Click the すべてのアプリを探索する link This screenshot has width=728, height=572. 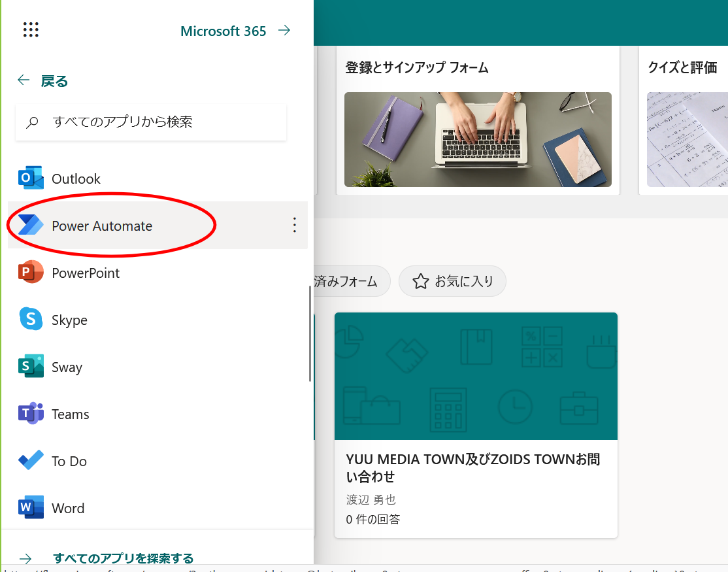[123, 558]
